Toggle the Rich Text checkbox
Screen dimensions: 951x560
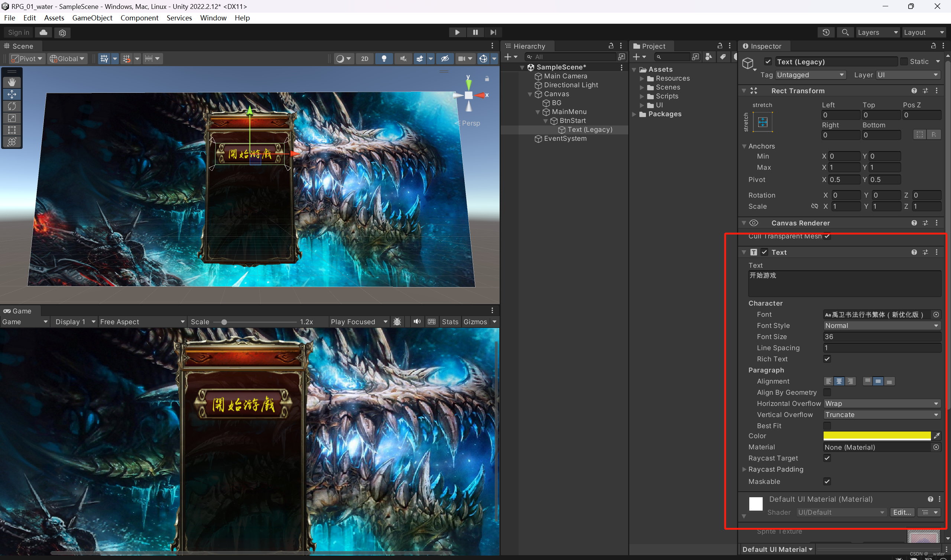(827, 359)
